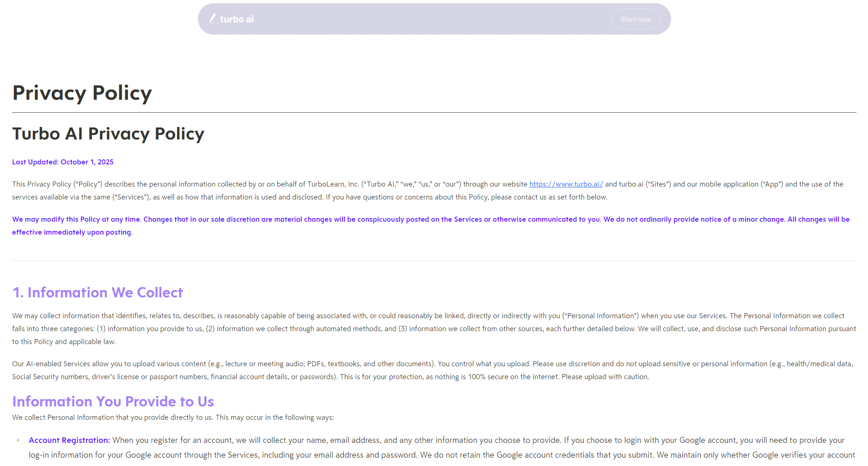Select the "Information You Provide to Us" heading
Viewport: 868px width, 466px height.
(x=113, y=402)
